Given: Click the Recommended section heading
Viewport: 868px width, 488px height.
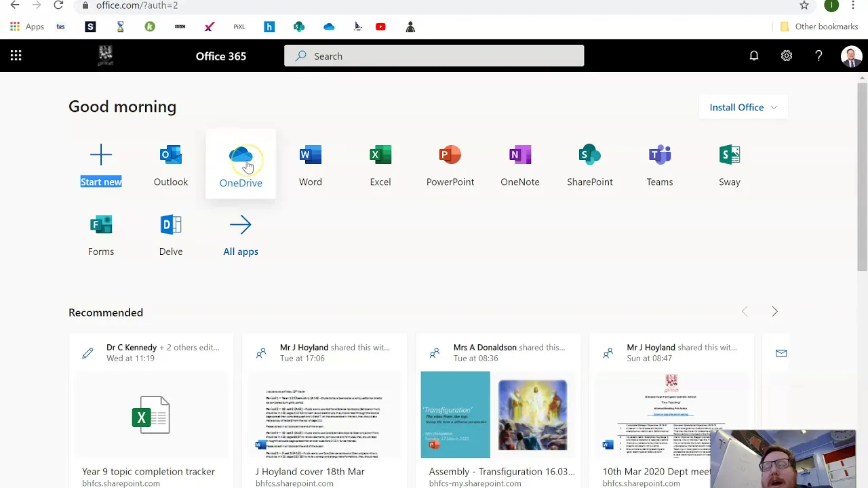Looking at the screenshot, I should tap(106, 312).
